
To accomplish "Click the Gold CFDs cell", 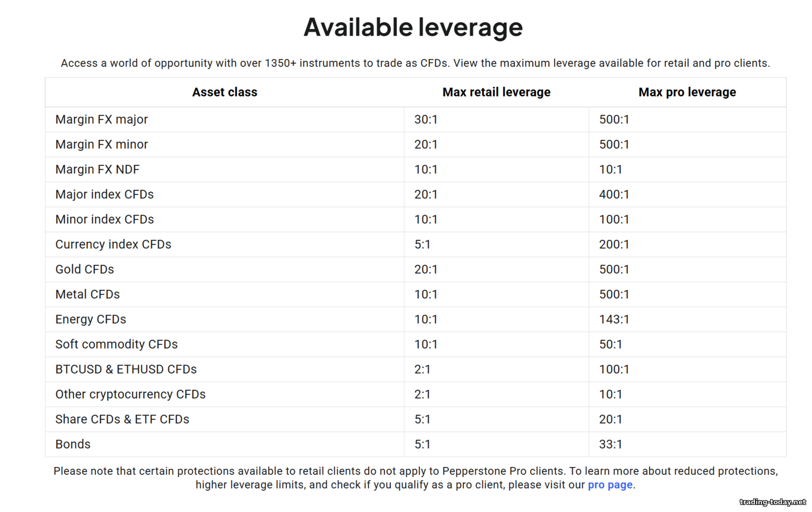I will [x=84, y=269].
